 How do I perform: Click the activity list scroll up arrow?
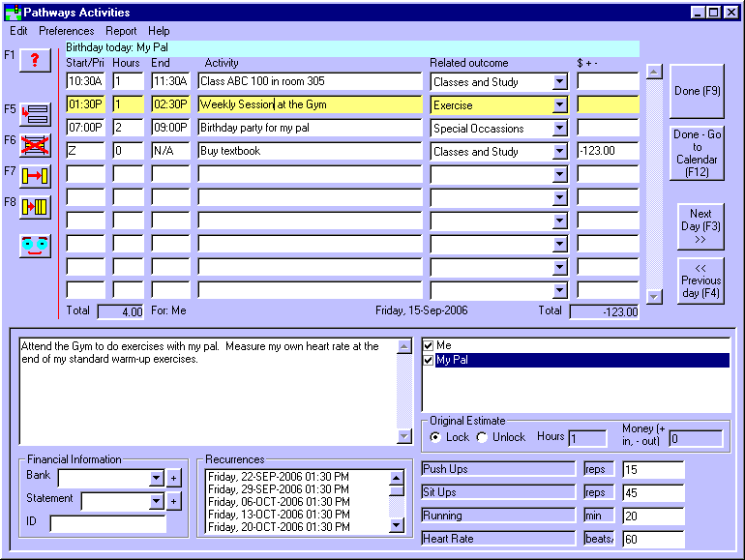654,73
